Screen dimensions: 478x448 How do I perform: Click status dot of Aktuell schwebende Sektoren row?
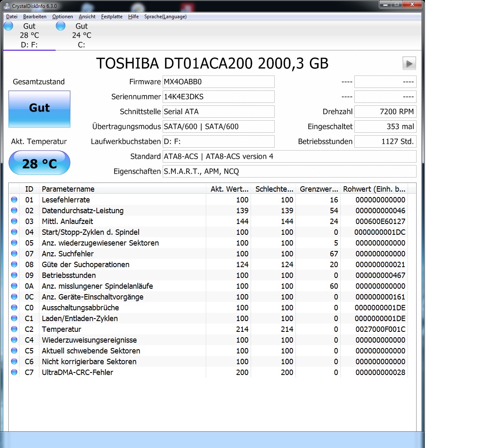pos(14,351)
